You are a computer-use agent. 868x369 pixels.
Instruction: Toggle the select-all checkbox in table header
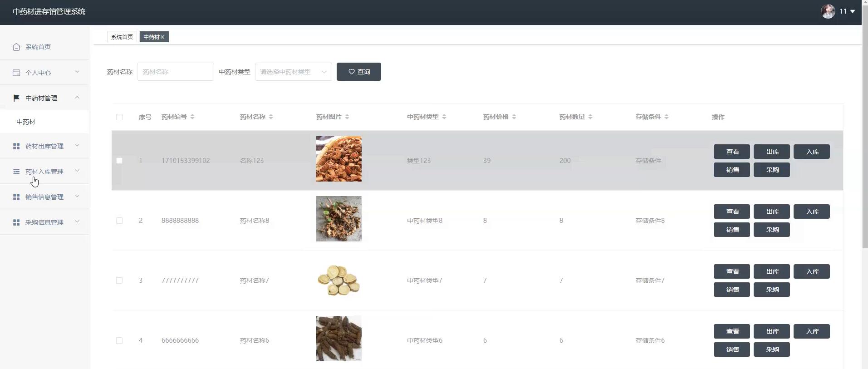click(119, 117)
